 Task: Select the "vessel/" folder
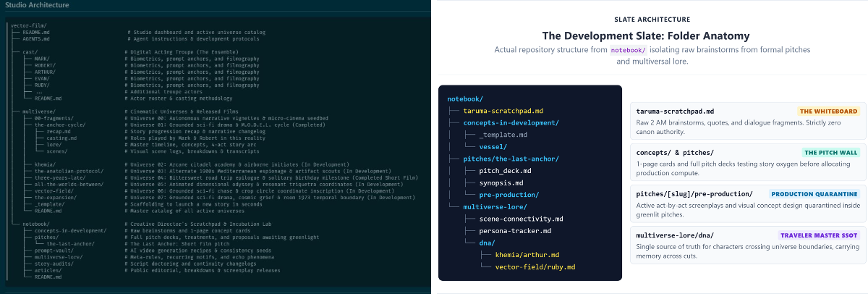[493, 147]
